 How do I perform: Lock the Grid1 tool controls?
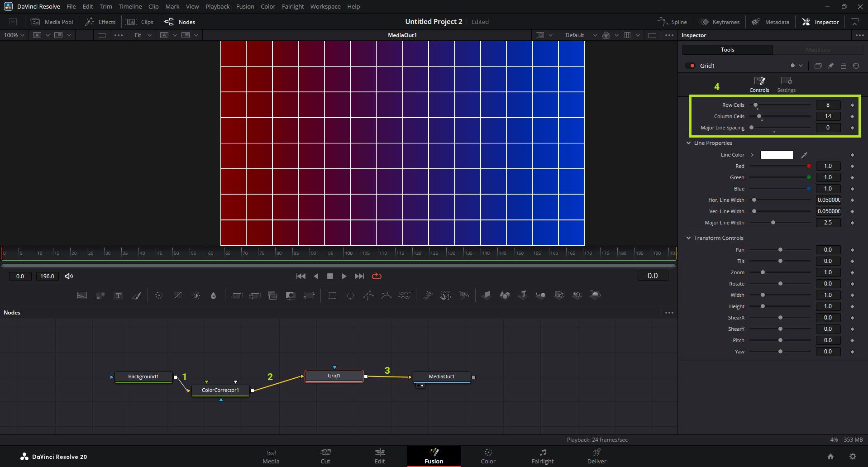coord(843,66)
